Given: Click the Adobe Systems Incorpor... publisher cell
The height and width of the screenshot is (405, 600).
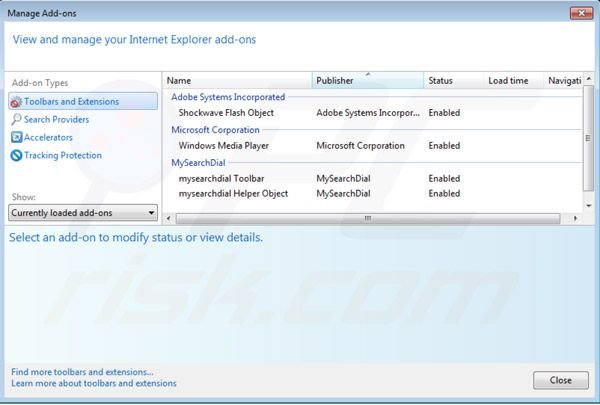Looking at the screenshot, I should point(368,113).
